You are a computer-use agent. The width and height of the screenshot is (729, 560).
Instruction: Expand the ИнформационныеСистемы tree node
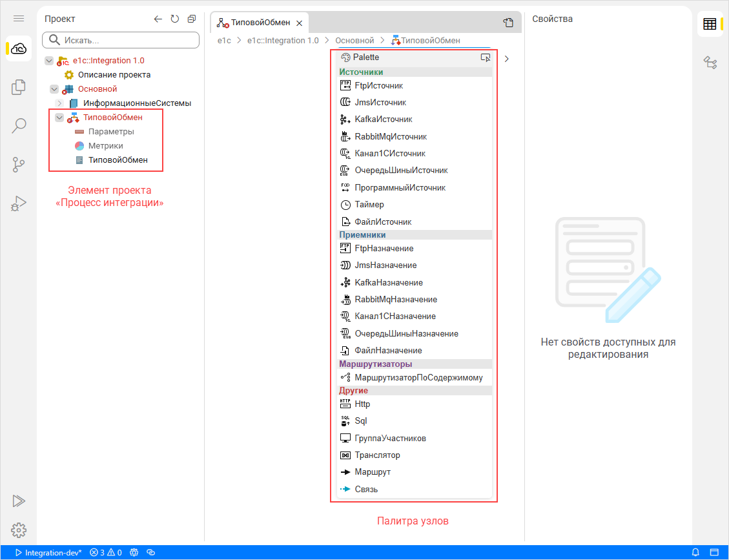(59, 103)
